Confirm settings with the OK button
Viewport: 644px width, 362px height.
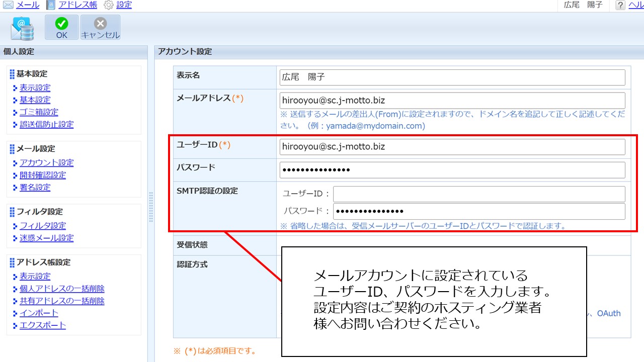[62, 28]
